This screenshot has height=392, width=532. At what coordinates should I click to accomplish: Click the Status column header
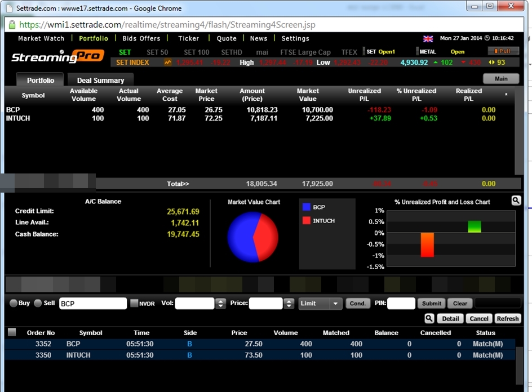485,333
